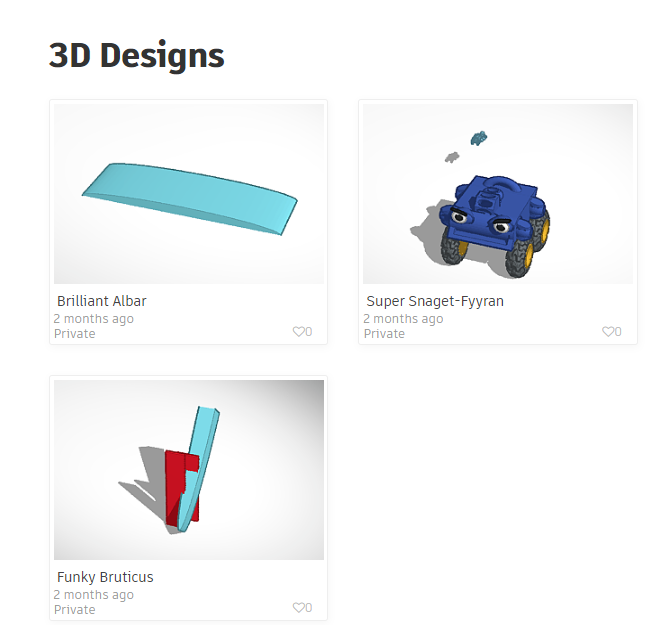Like the Super Snaget-Fyyran design via its heart icon

[608, 331]
